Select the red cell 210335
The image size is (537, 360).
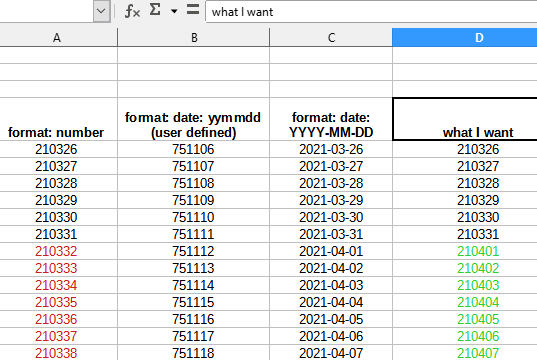tap(57, 302)
